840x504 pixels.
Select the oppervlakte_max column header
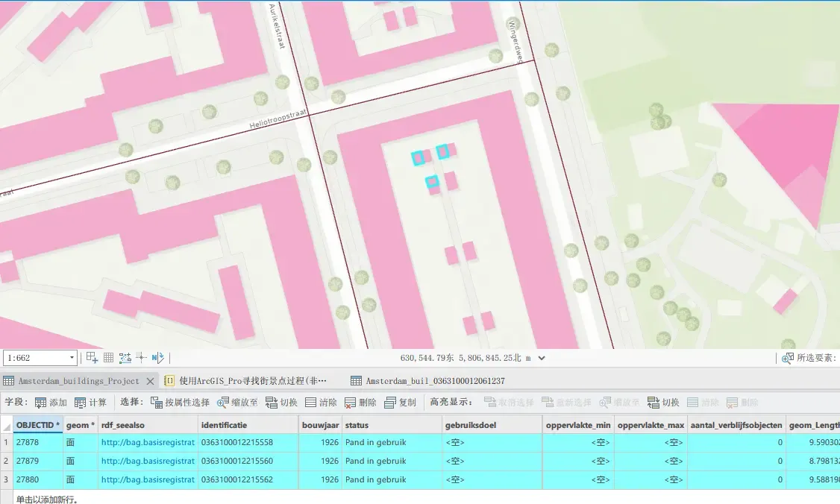651,425
